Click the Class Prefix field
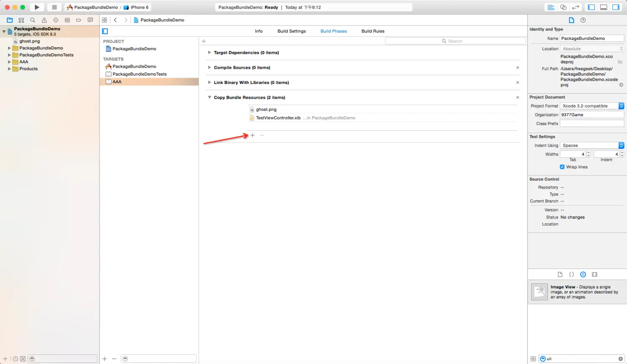Image resolution: width=627 pixels, height=364 pixels. coord(592,124)
